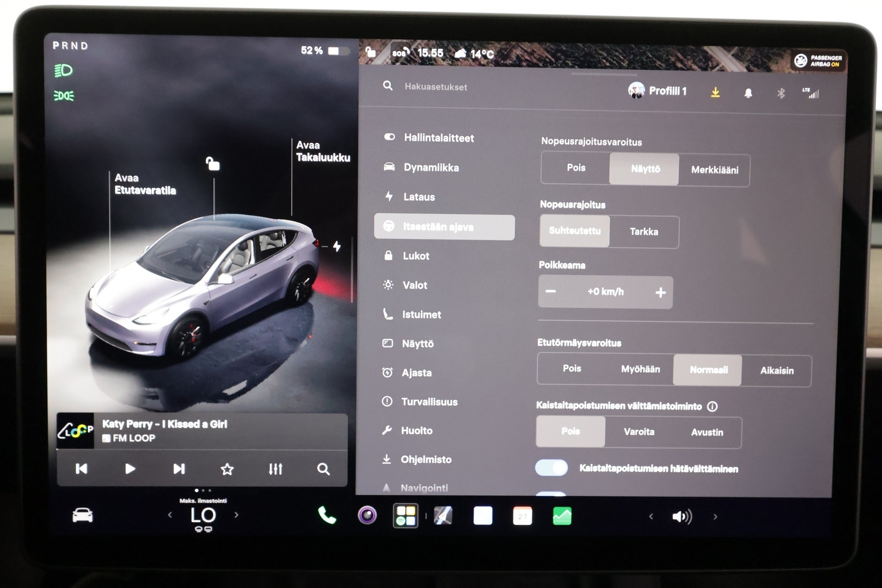Lower the climate temperature with left chevron

[170, 514]
